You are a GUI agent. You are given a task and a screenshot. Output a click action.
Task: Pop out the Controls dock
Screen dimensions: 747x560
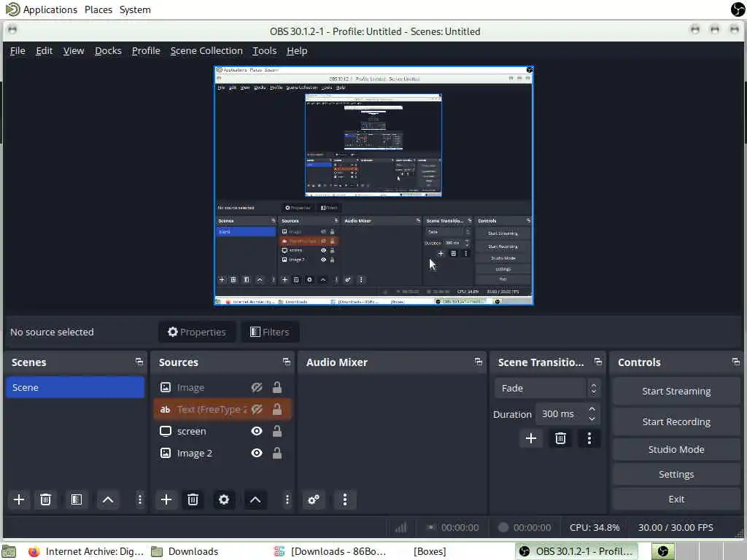point(736,362)
